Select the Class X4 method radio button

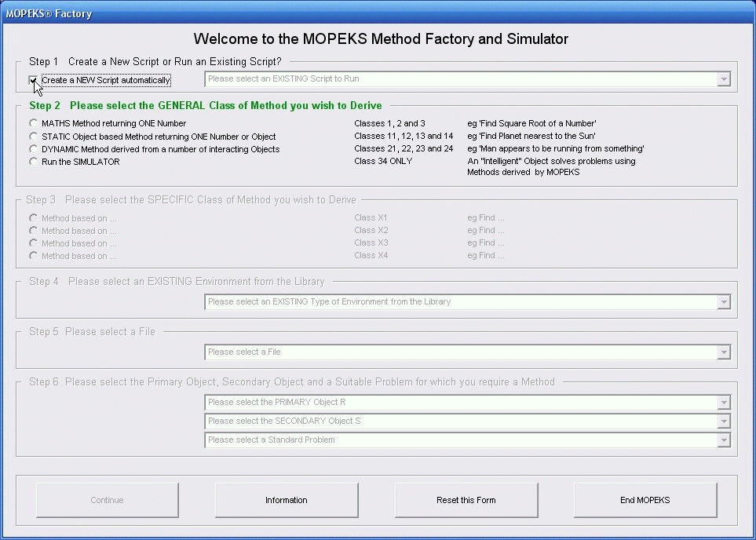(33, 256)
